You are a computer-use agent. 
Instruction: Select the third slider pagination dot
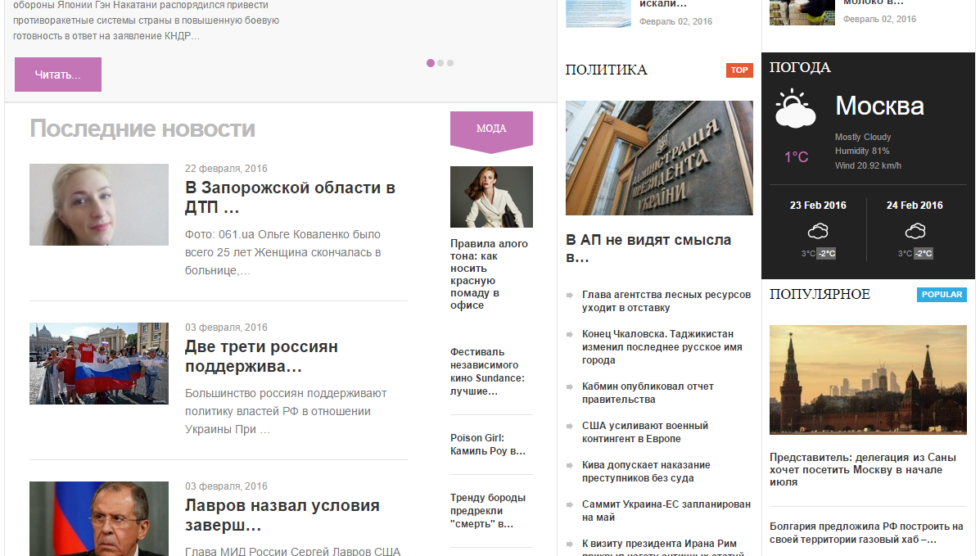pos(450,63)
